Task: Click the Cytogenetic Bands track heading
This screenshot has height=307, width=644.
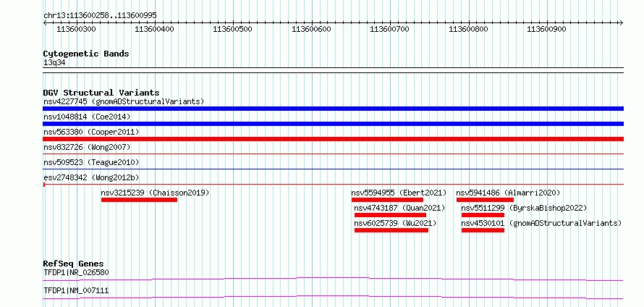Action: pyautogui.click(x=86, y=54)
